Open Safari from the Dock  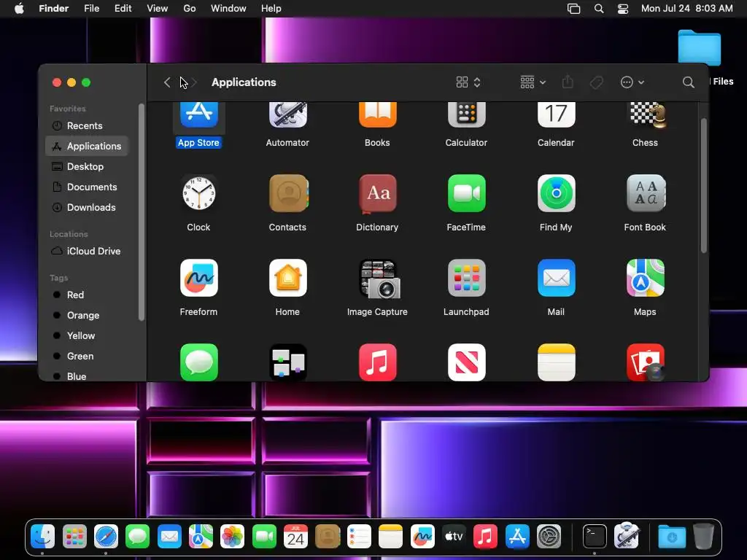click(x=106, y=537)
